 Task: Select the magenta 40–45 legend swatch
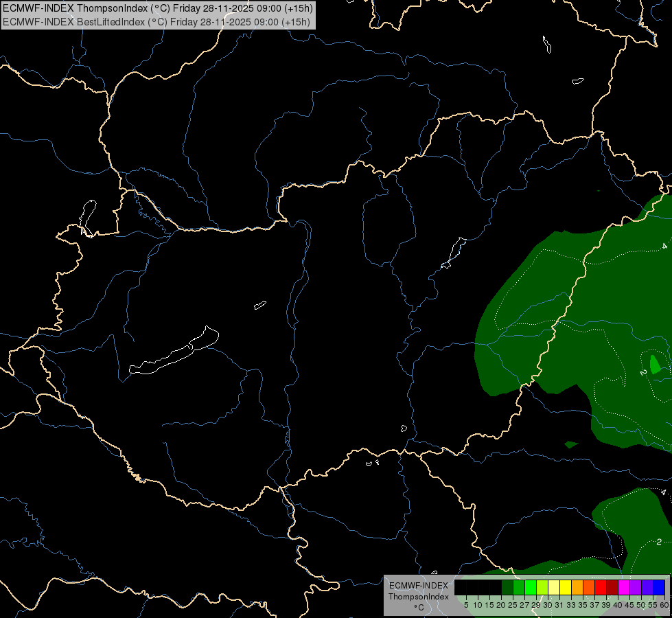click(624, 587)
